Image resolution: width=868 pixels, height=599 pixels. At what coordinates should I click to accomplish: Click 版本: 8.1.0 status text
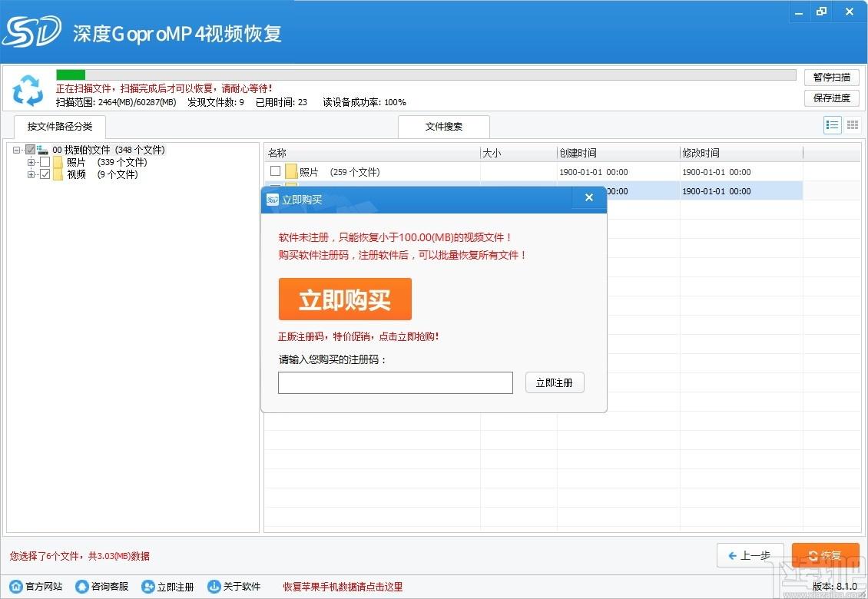click(x=835, y=586)
